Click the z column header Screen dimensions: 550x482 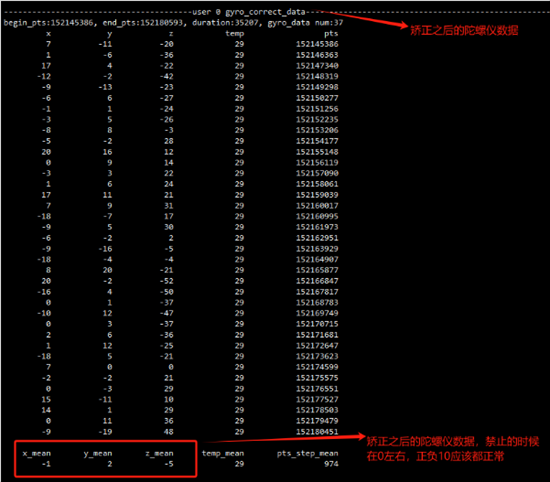(x=171, y=34)
